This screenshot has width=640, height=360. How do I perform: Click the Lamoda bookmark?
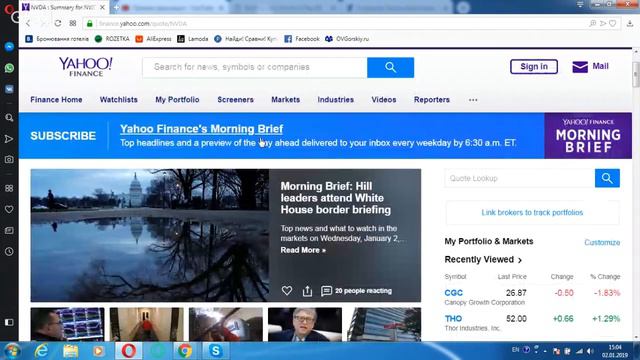[x=193, y=39]
